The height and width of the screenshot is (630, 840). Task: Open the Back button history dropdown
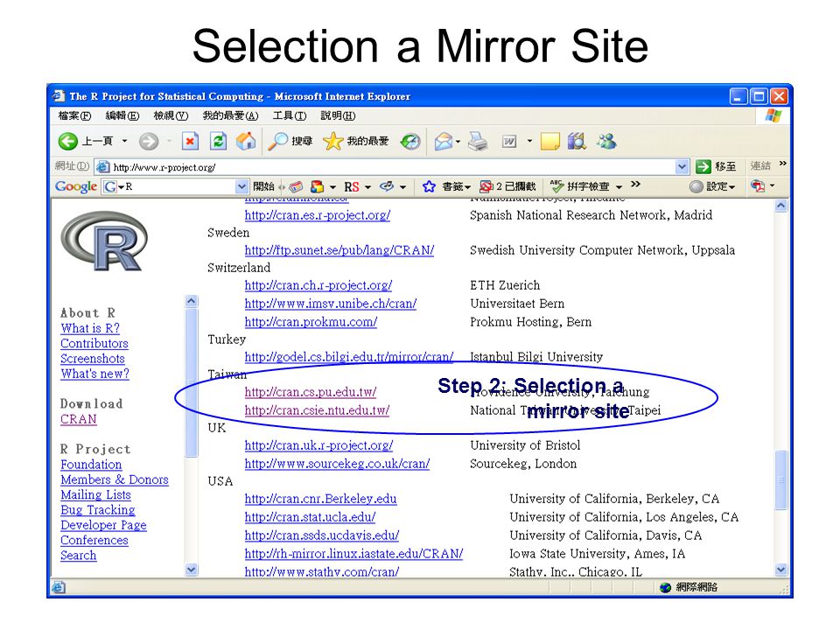(x=124, y=142)
